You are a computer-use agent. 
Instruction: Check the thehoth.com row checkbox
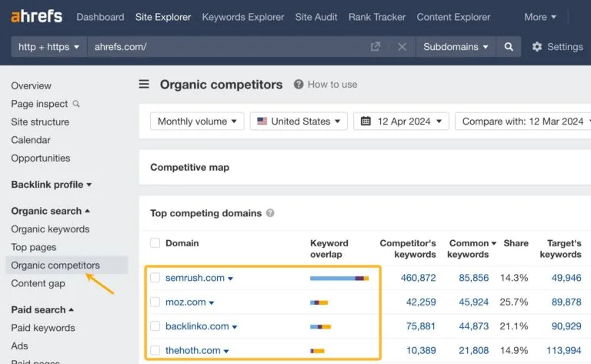pyautogui.click(x=155, y=350)
